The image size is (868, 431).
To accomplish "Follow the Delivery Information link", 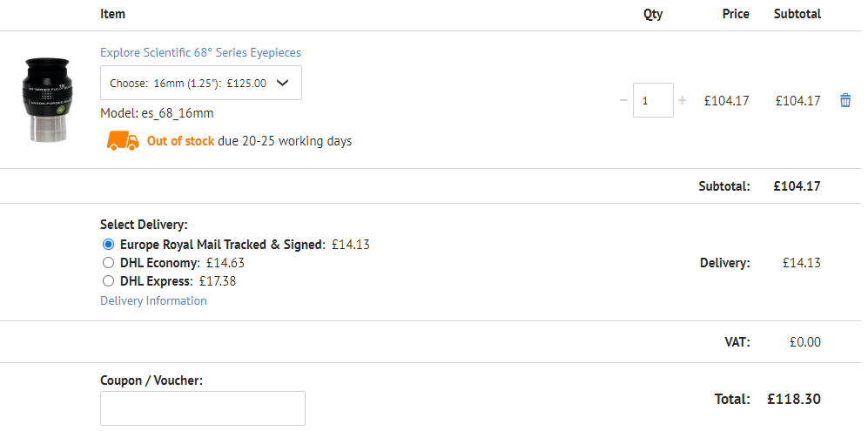I will (x=153, y=300).
